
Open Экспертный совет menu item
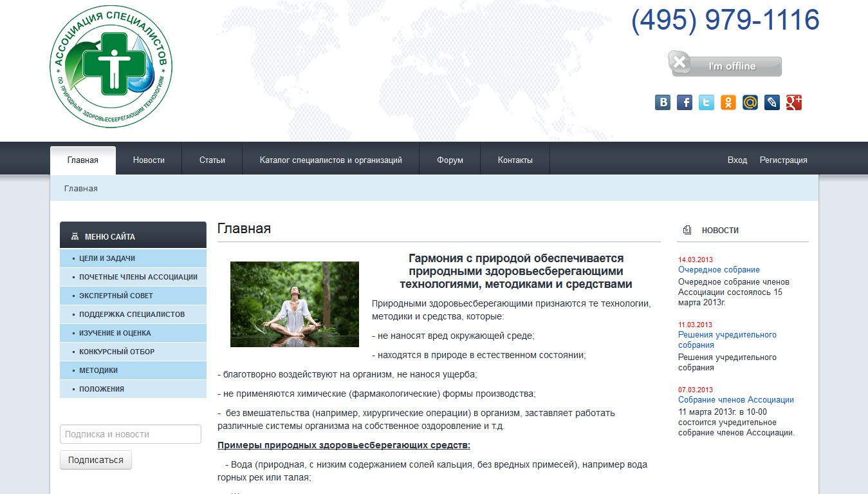(x=133, y=296)
